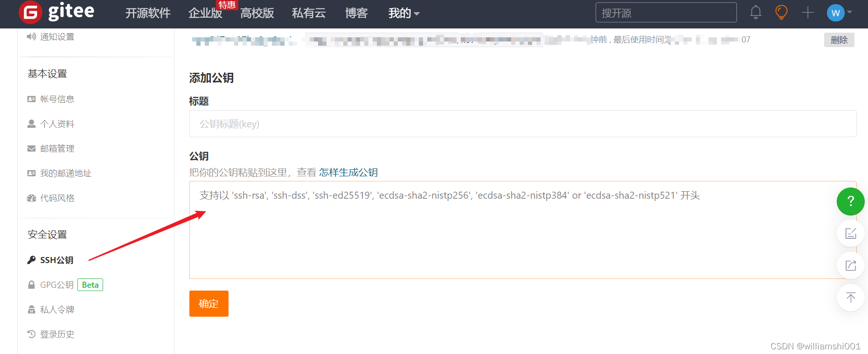This screenshot has width=868, height=354.
Task: Open 企业版 in the top navigation
Action: (205, 13)
